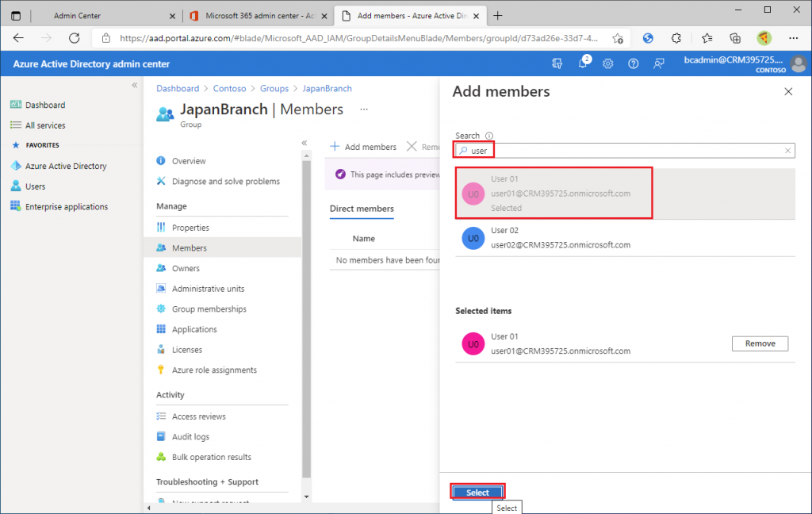
Task: Open Diagnose and solve problems
Action: pyautogui.click(x=226, y=182)
